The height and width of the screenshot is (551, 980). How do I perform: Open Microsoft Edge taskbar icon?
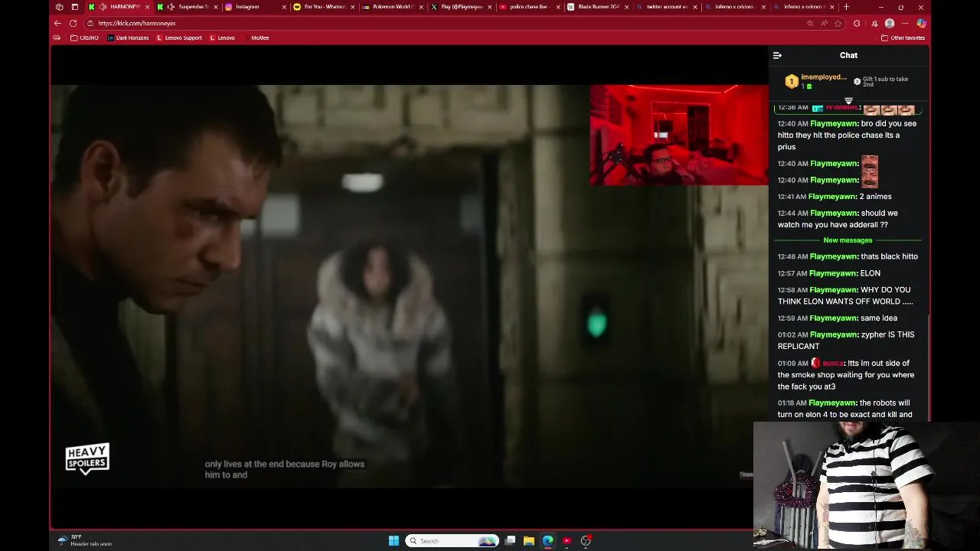point(548,540)
